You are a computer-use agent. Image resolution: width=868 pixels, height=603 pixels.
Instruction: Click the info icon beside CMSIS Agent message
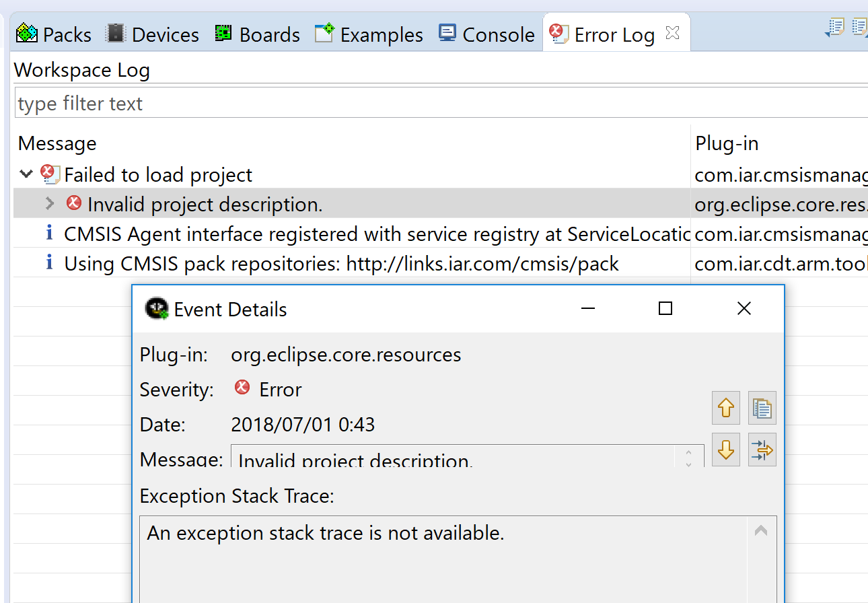[x=48, y=234]
